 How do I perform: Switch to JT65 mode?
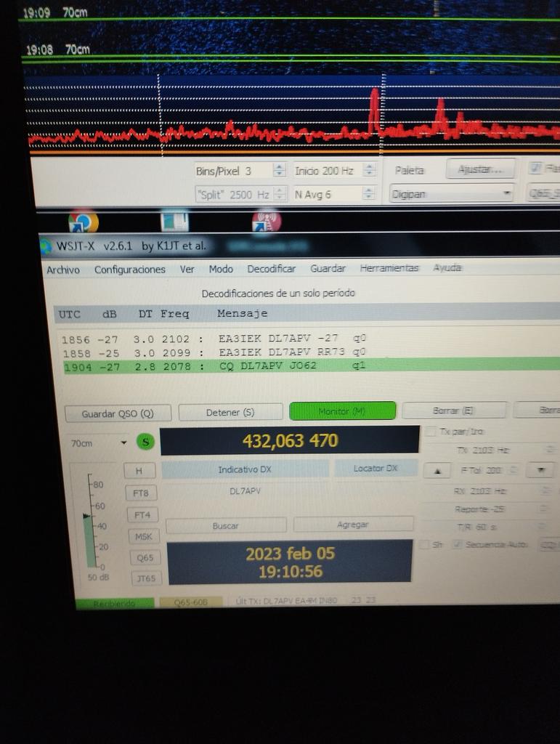pos(147,578)
